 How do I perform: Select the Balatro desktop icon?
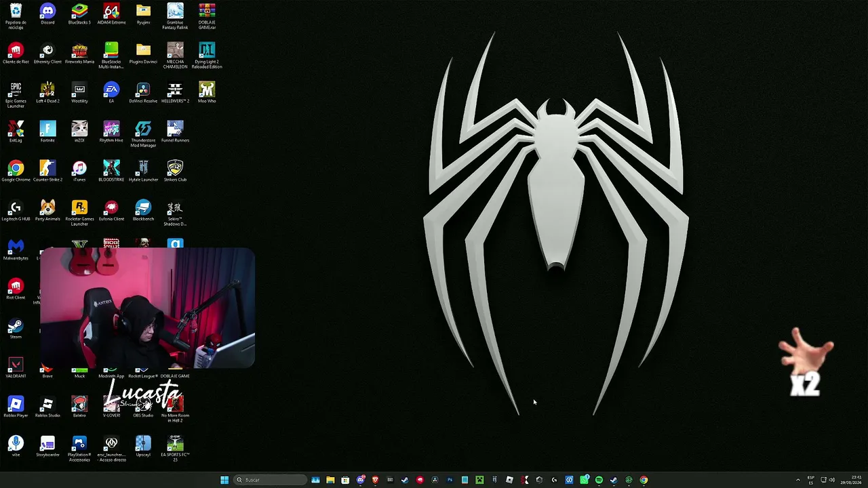click(79, 407)
